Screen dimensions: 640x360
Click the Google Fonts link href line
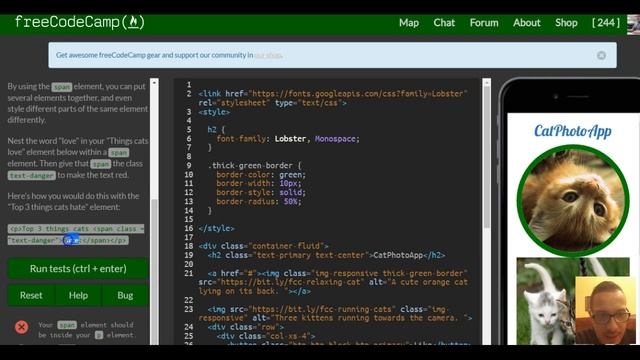[333, 98]
